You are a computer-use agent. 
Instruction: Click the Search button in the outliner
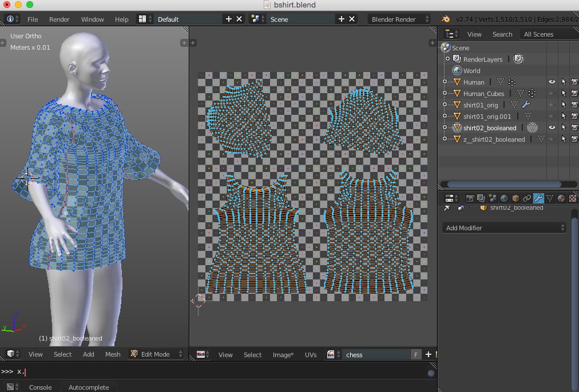pyautogui.click(x=502, y=34)
